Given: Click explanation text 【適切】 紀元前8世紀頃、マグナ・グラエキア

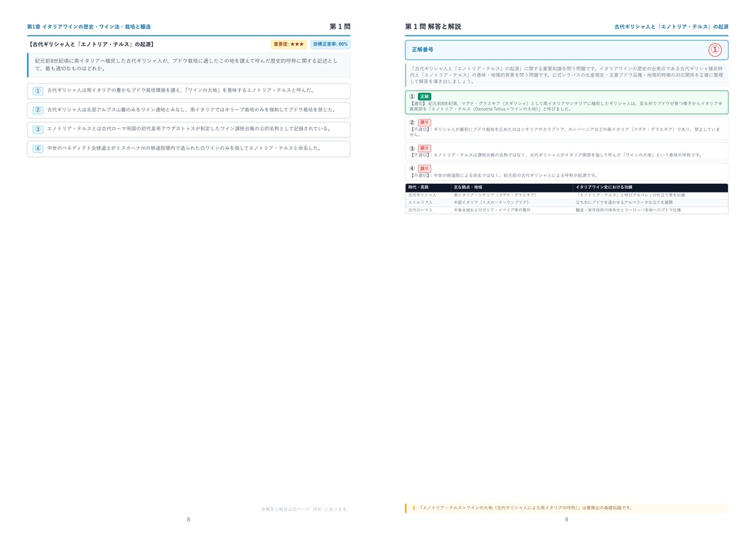Looking at the screenshot, I should pos(566,106).
